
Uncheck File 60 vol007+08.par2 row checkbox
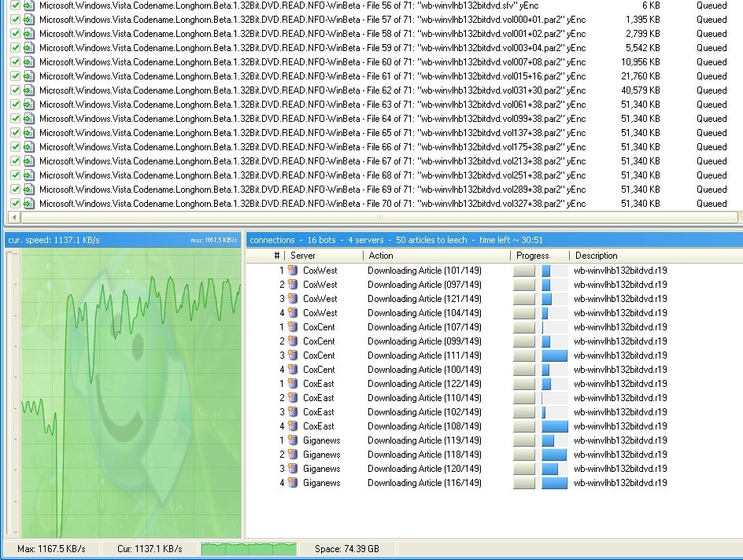pos(15,62)
